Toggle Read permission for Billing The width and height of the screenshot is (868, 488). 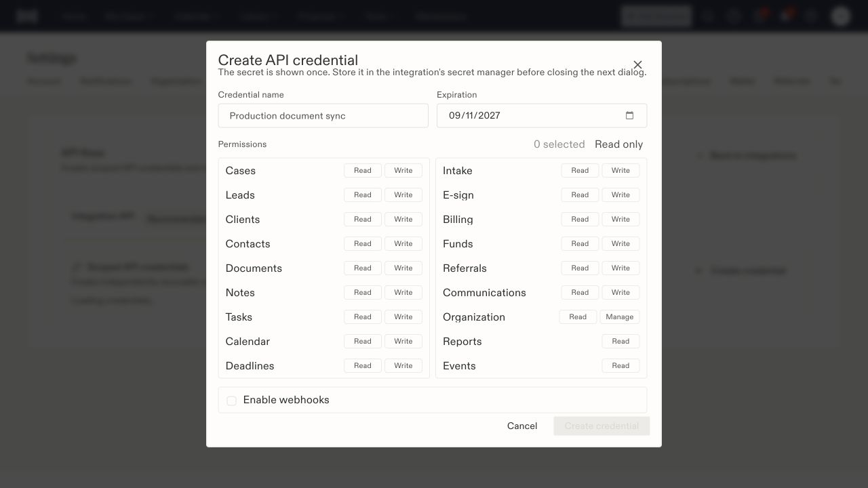580,220
